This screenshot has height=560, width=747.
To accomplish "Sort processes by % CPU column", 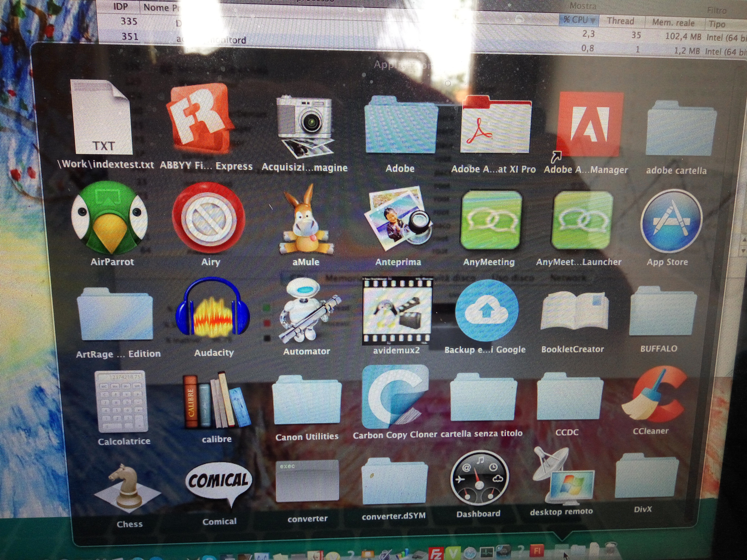I will [578, 20].
